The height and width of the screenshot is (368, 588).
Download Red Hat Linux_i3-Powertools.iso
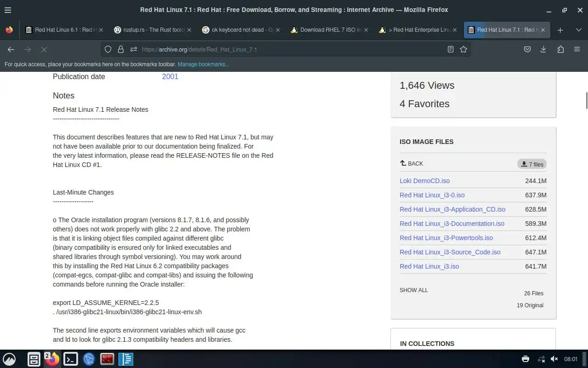[446, 238]
